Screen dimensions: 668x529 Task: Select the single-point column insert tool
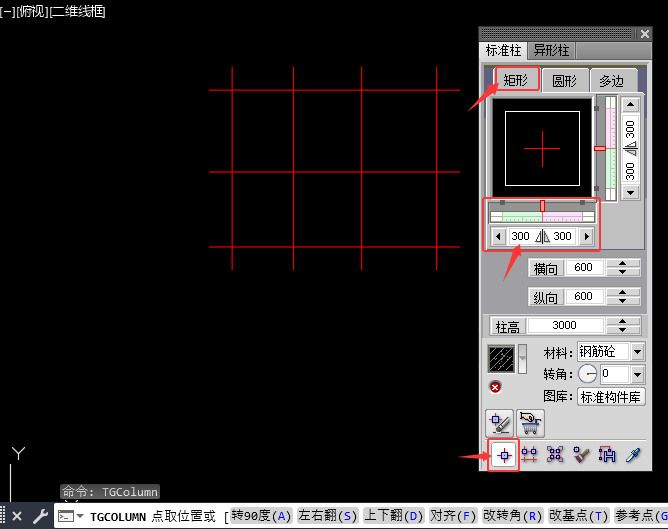(x=504, y=455)
